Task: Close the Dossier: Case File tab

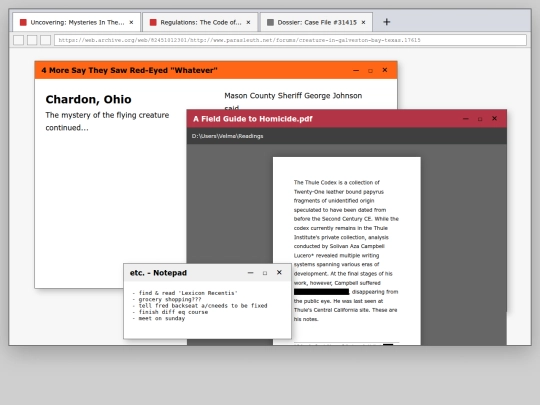Action: 363,22
